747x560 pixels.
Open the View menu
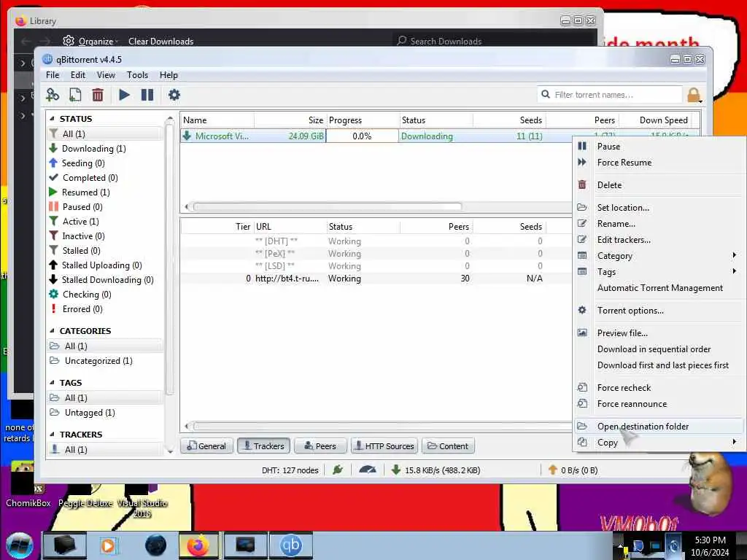[x=106, y=75]
